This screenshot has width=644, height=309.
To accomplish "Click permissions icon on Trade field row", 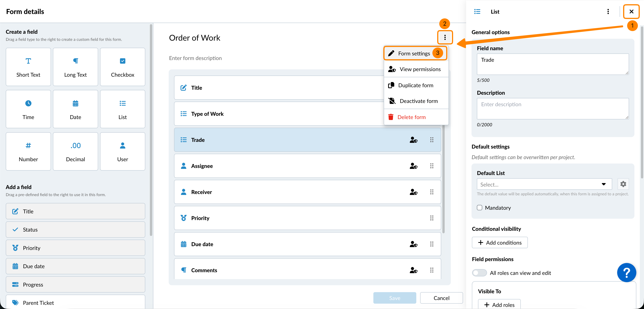I will pyautogui.click(x=413, y=140).
